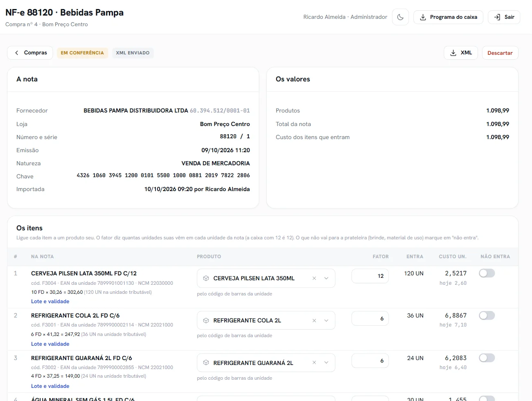Toggle 'não entra' for REFRIGERANTE COLA row
Image resolution: width=532 pixels, height=401 pixels.
[x=487, y=315]
